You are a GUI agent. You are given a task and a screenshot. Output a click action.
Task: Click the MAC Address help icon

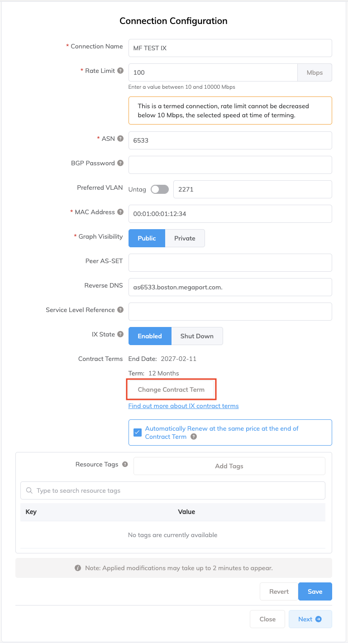coord(120,212)
